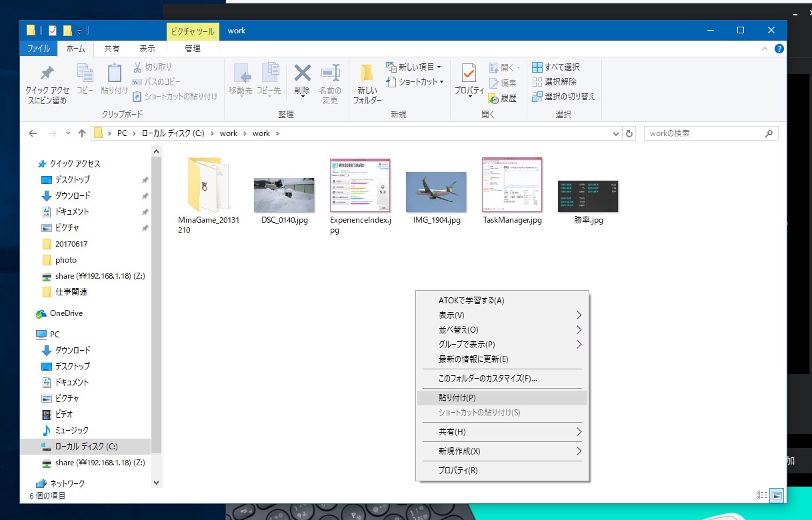
Task: Choose このフォルダーのカスタマイズ(F) in context menu
Action: [x=502, y=379]
